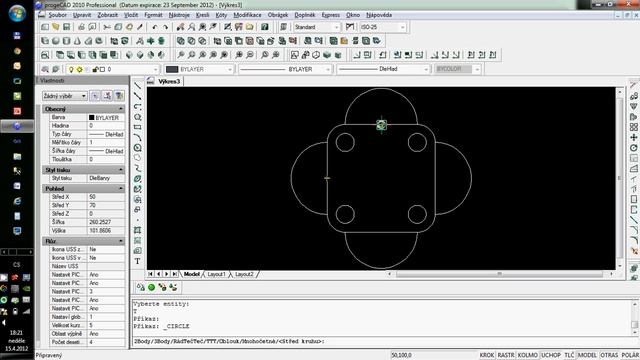Click the Print icon in toolbar
Screen dimensions: 640x360
click(x=81, y=27)
